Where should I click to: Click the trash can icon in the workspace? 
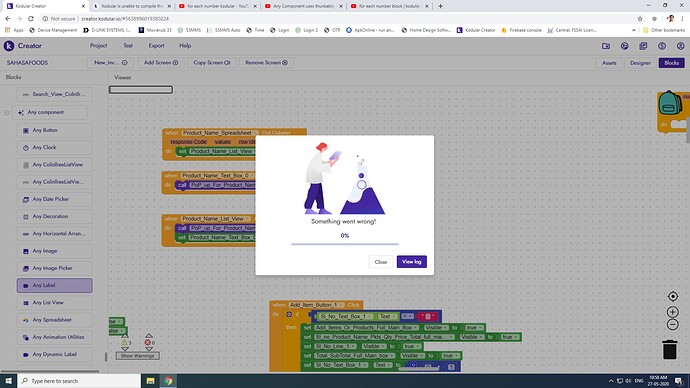click(669, 349)
